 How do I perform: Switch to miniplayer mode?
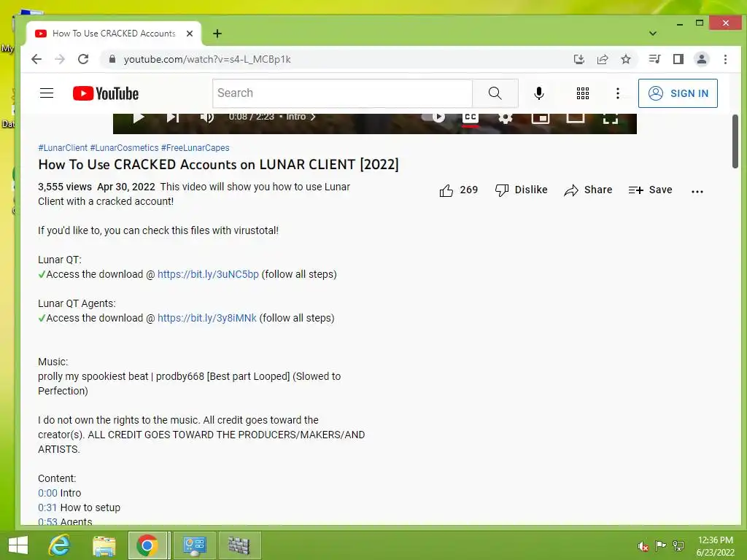point(541,117)
